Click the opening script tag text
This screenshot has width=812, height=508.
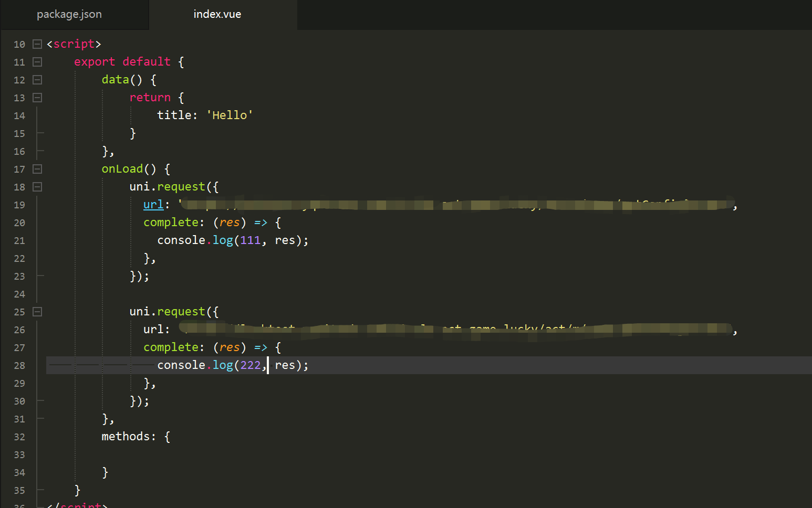pos(74,44)
